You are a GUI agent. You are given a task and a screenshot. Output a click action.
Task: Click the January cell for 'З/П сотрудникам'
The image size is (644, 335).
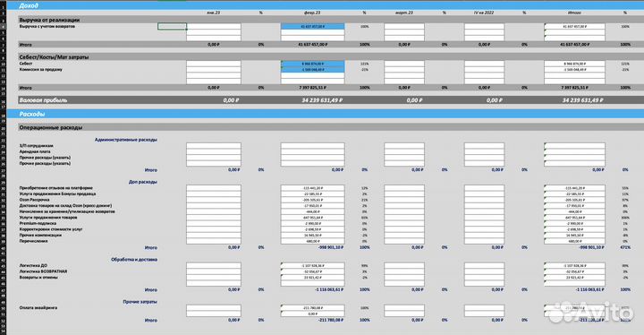point(214,146)
